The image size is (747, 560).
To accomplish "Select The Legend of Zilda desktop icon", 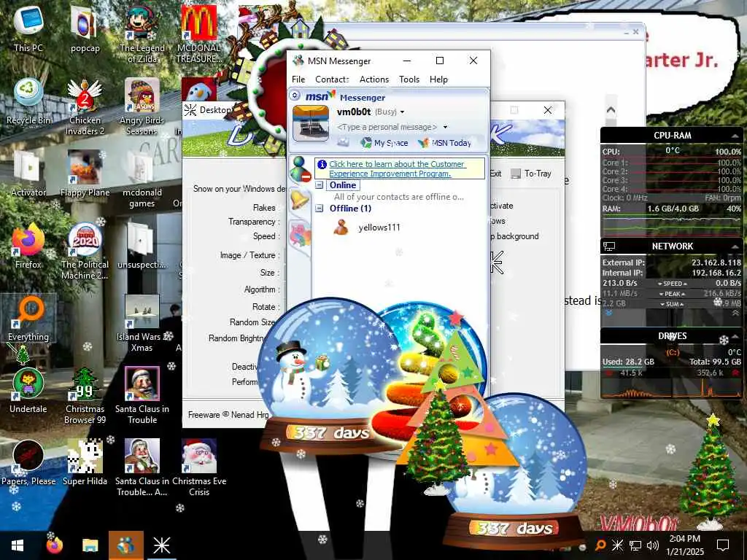I will click(142, 34).
